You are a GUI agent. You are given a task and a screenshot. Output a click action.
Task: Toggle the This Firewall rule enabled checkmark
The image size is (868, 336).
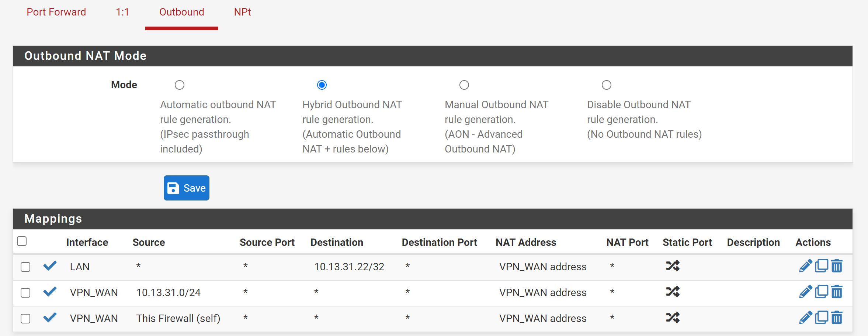click(x=50, y=318)
